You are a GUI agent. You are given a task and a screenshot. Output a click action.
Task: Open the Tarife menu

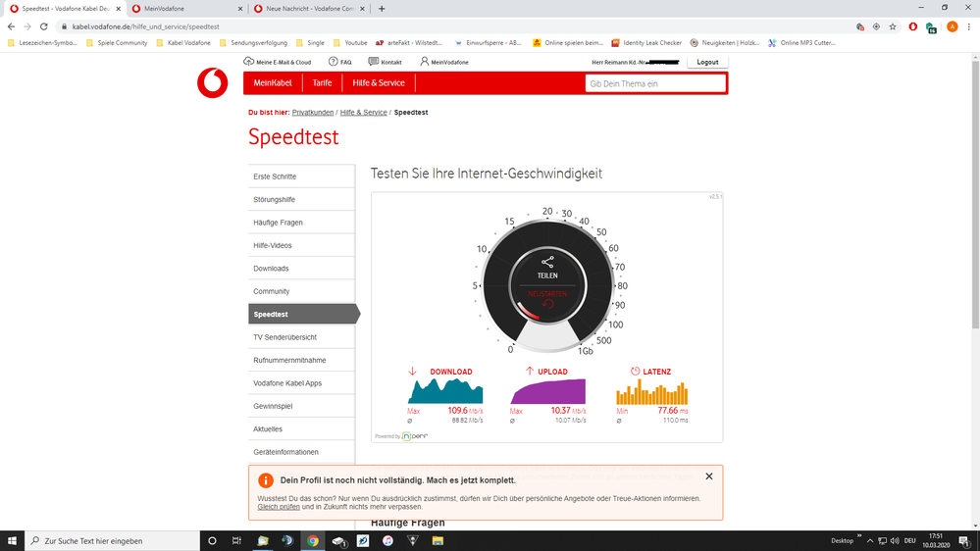[x=322, y=83]
